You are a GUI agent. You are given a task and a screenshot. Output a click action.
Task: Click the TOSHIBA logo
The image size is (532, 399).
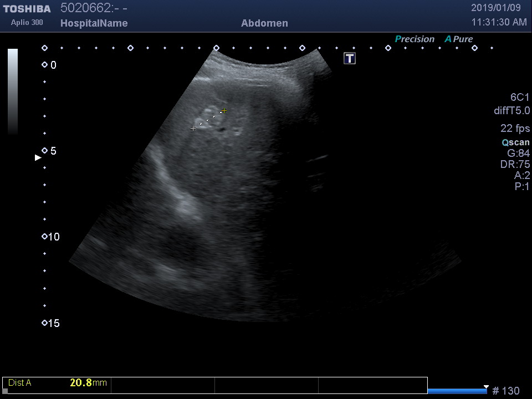coord(27,9)
